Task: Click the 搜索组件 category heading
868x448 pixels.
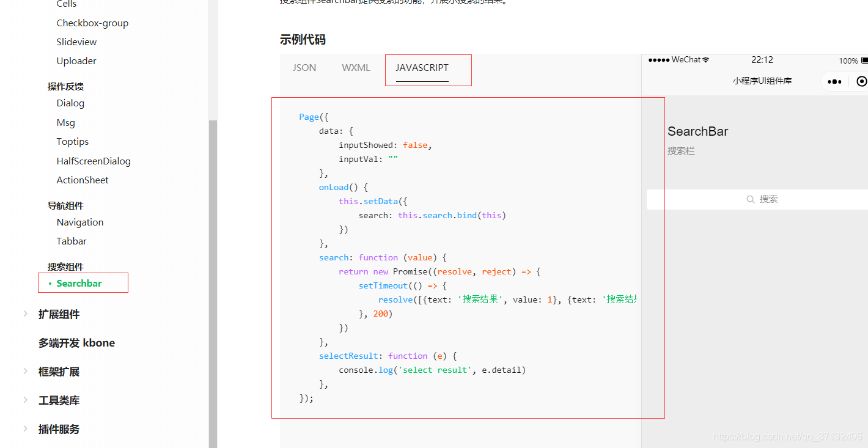Action: point(65,267)
